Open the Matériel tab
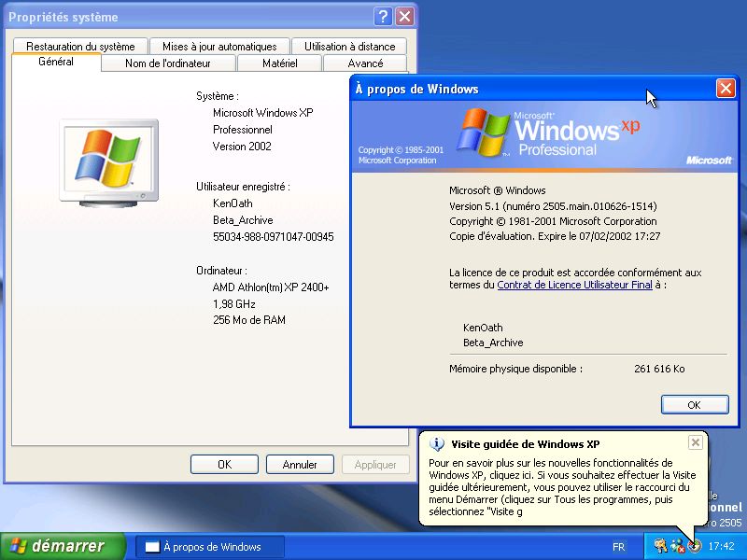The width and height of the screenshot is (747, 560). click(x=279, y=63)
